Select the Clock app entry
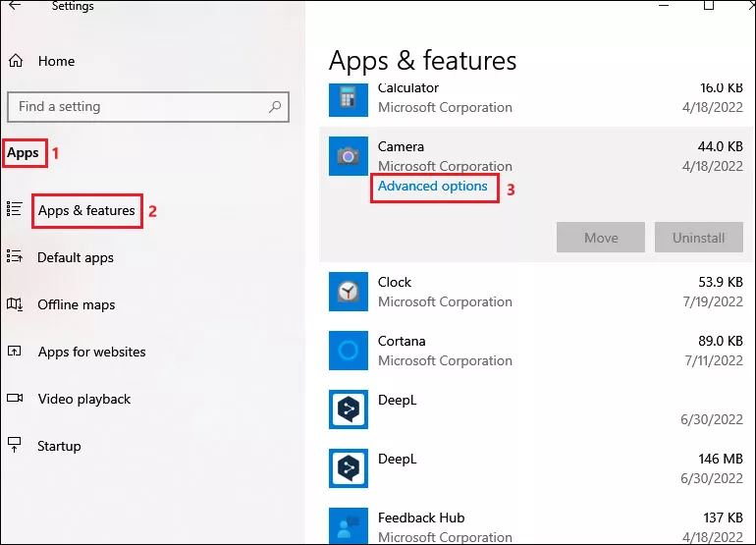 [536, 292]
